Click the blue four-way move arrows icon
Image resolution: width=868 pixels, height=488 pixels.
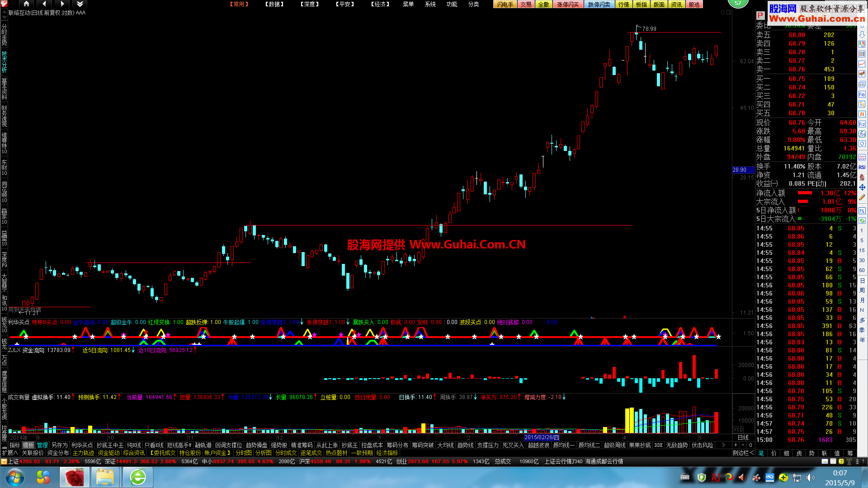862,187
